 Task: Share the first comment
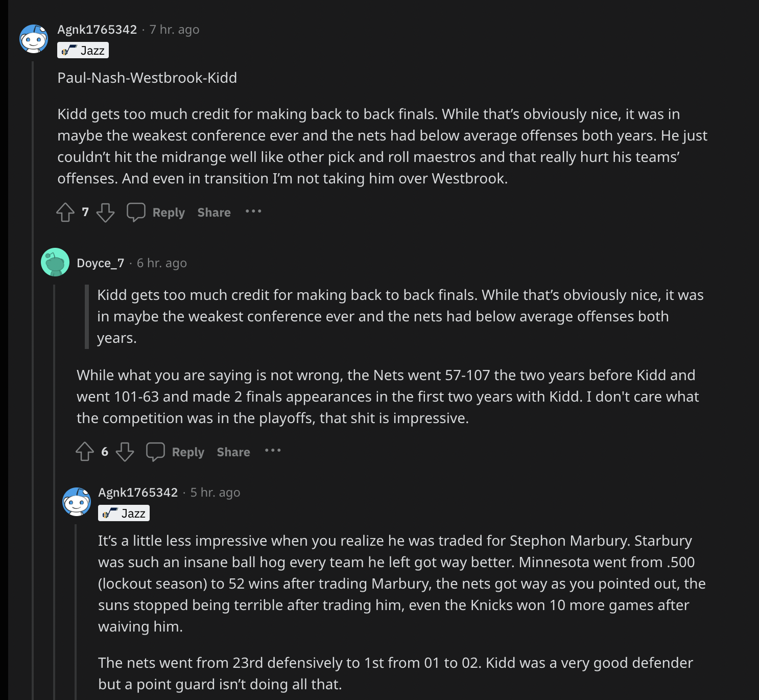[214, 213]
